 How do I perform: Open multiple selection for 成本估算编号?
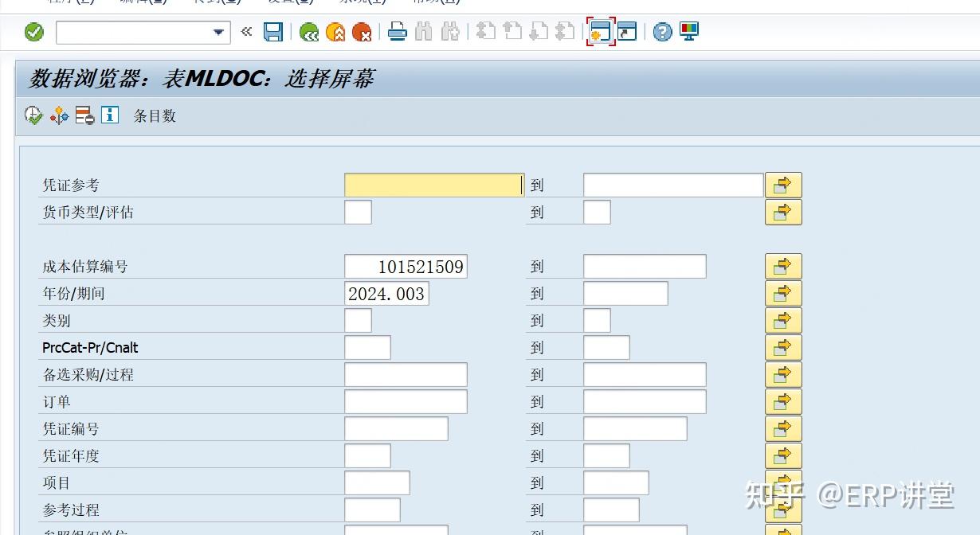coord(783,266)
